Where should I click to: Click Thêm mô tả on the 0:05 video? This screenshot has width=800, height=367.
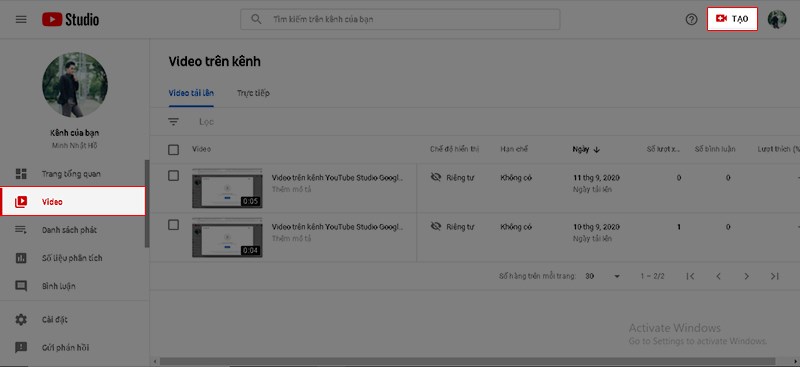291,189
